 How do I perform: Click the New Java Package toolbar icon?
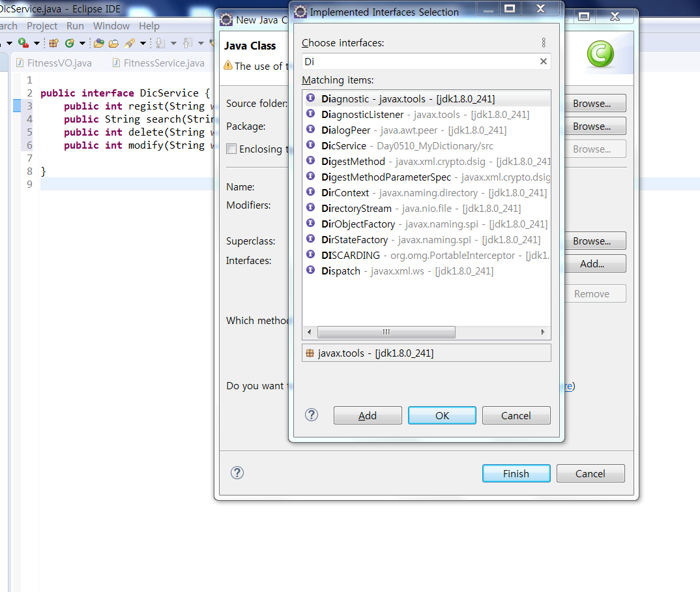pos(54,43)
